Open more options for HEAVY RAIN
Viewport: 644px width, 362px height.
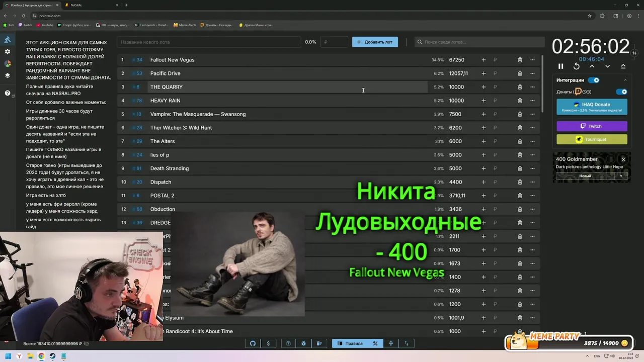[532, 101]
